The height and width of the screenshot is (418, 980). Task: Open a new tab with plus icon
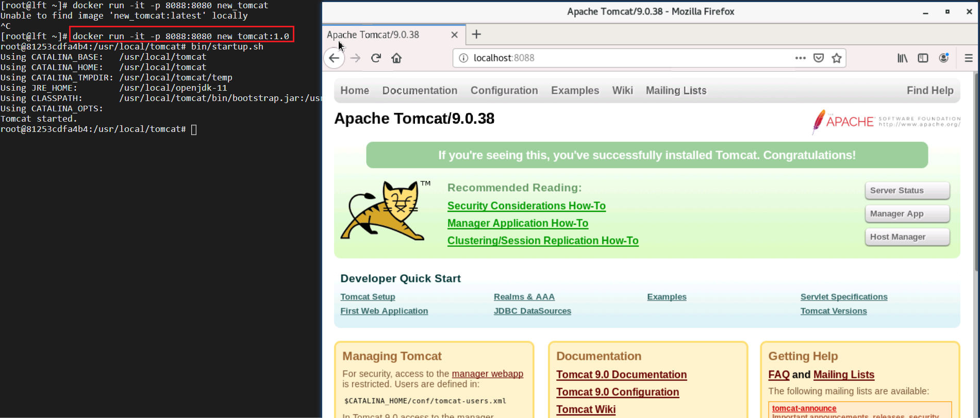pos(476,34)
